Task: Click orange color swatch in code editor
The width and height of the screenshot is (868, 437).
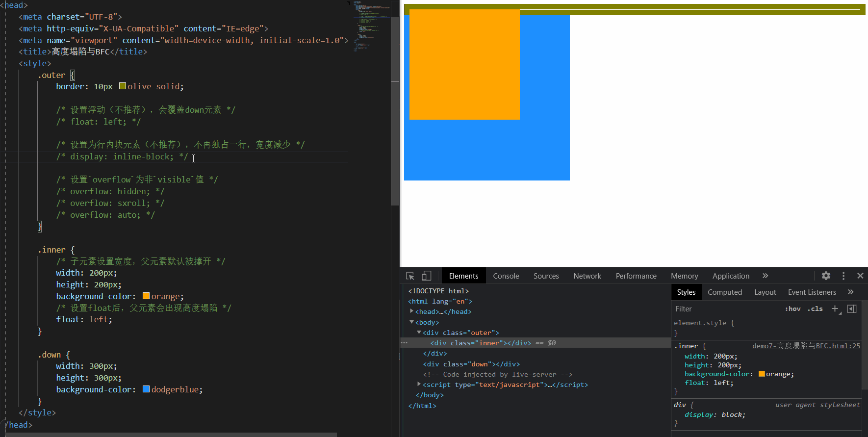Action: tap(146, 296)
